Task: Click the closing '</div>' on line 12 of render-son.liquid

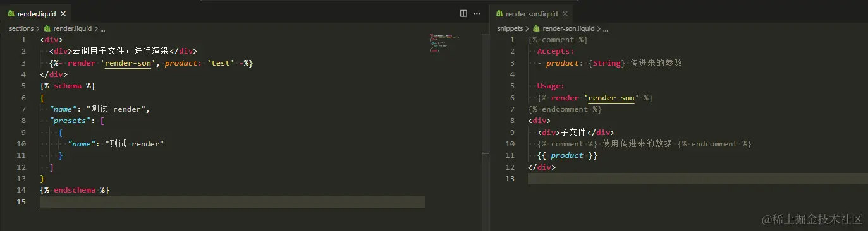Action: coord(542,167)
